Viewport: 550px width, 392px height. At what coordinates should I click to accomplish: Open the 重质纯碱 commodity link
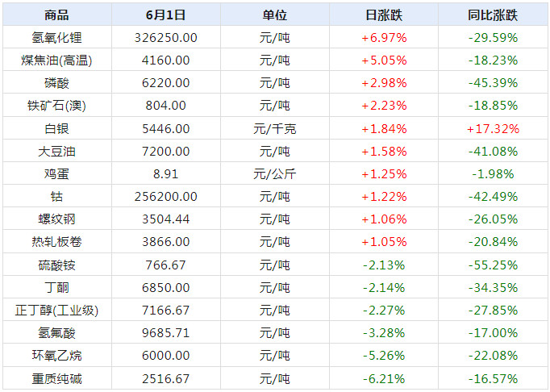tap(56, 378)
